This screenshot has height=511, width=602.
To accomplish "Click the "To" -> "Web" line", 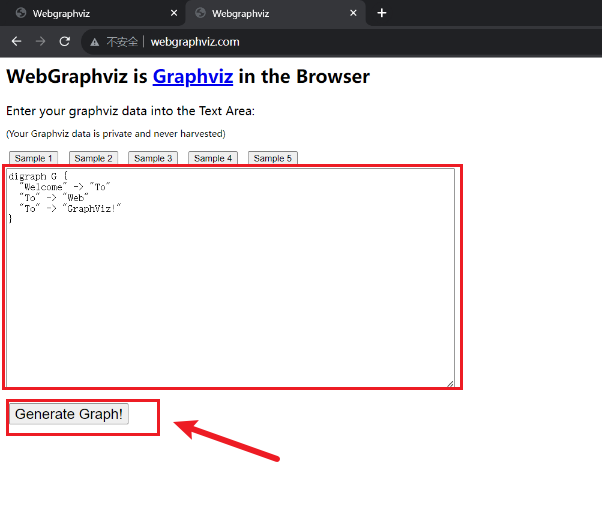I will 54,198.
